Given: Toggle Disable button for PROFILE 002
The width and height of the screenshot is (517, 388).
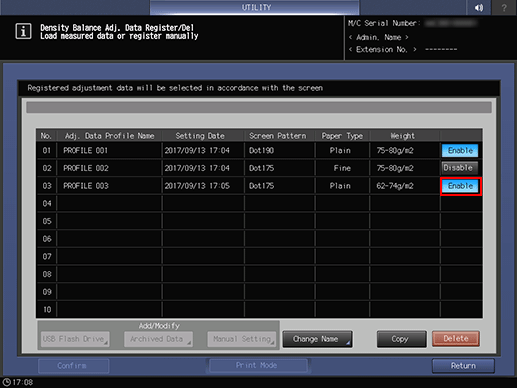Looking at the screenshot, I should [x=460, y=168].
